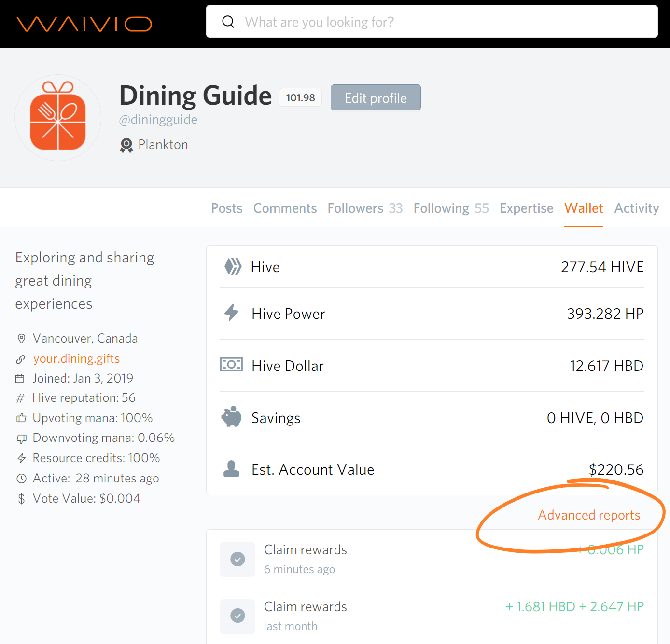670x644 pixels.
Task: Open the Advanced reports link
Action: coord(589,515)
